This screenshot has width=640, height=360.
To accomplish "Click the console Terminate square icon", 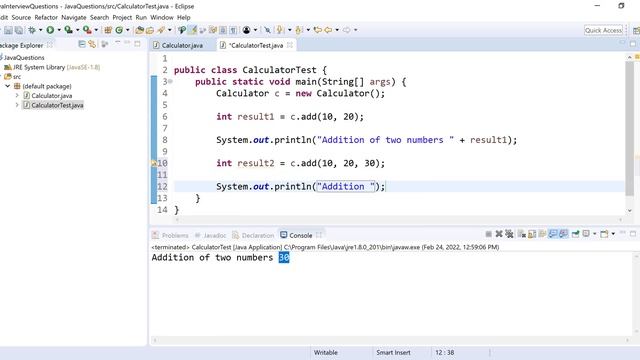I will [x=488, y=234].
